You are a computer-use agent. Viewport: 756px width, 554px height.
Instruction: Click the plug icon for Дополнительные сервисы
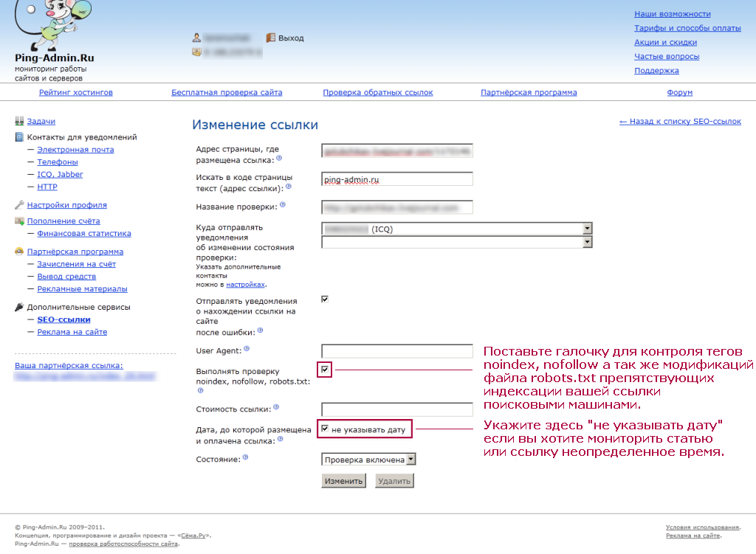point(19,307)
